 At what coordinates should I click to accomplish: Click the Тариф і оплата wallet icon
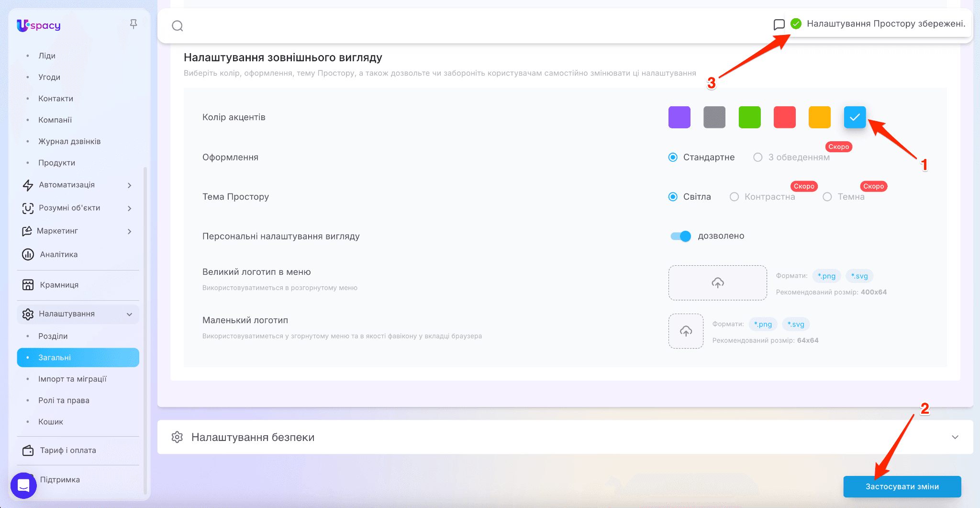28,451
